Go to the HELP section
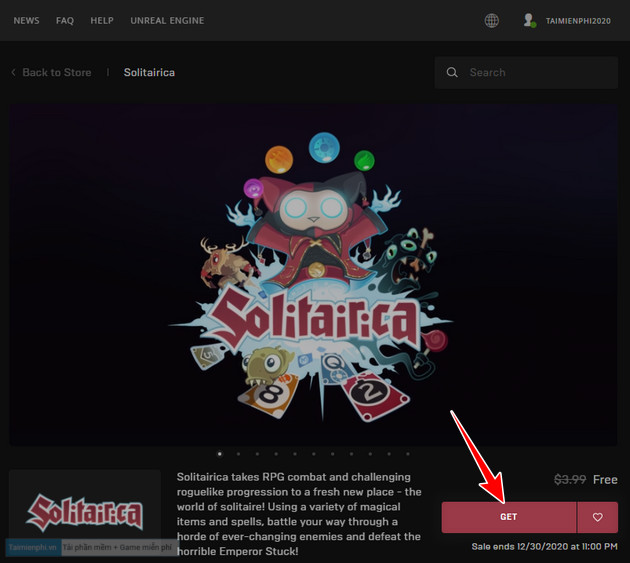The width and height of the screenshot is (630, 563). [102, 21]
